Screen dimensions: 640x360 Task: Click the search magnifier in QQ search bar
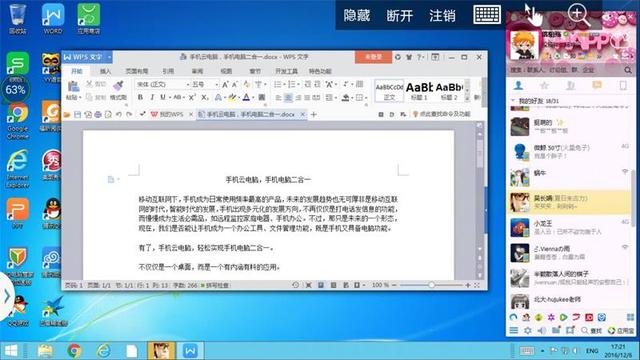[x=628, y=70]
